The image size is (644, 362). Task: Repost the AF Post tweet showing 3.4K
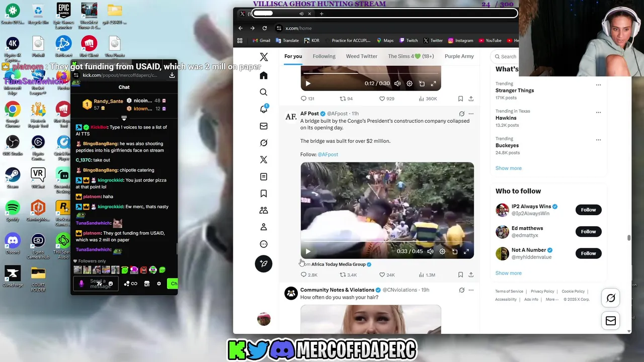348,275
